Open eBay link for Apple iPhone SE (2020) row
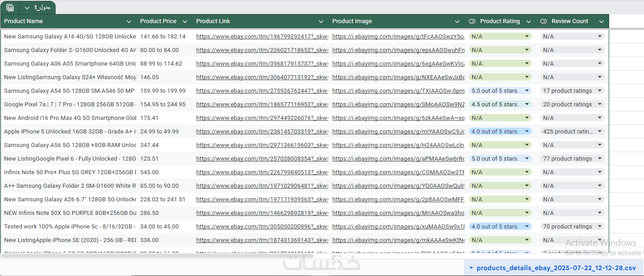 pos(262,240)
